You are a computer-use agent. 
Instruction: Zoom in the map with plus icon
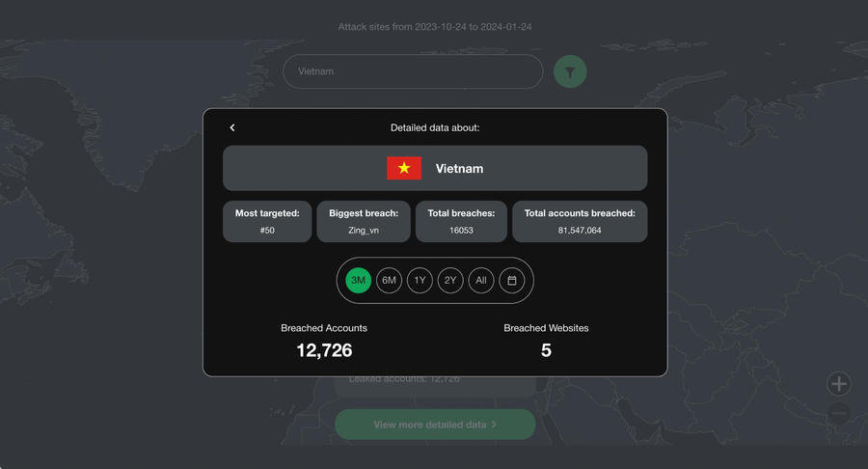tap(839, 384)
